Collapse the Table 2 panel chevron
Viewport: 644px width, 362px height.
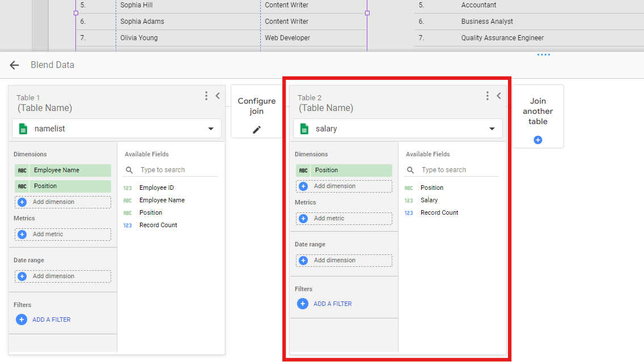pos(498,96)
